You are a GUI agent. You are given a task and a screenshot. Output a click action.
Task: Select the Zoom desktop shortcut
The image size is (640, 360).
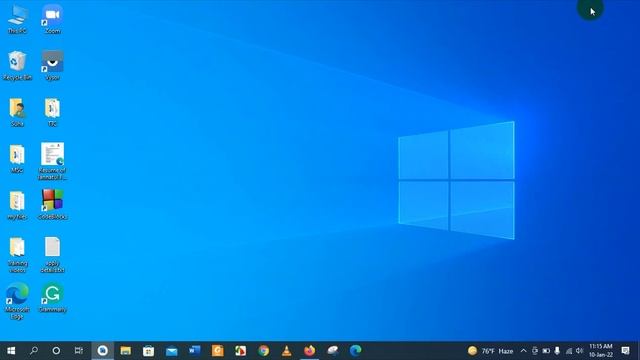[x=52, y=19]
